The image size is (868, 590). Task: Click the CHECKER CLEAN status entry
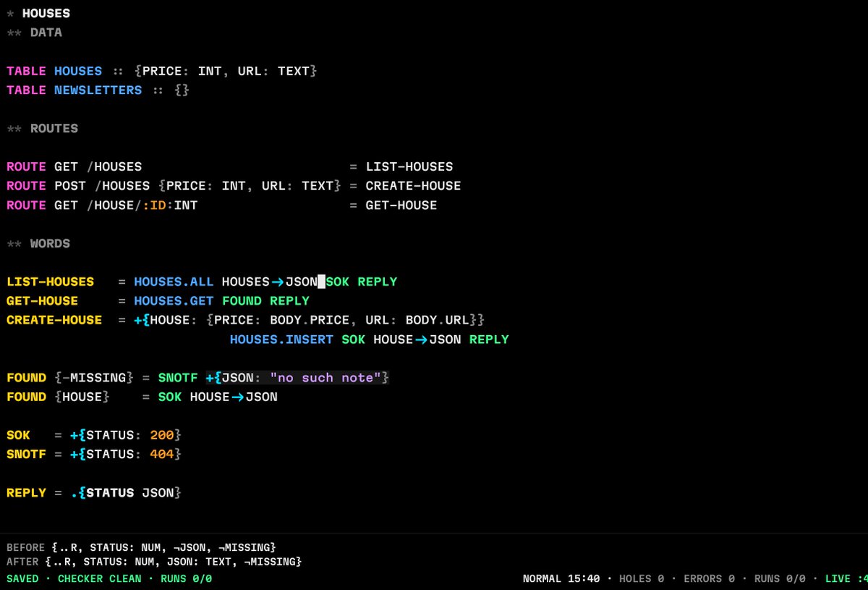(x=100, y=579)
